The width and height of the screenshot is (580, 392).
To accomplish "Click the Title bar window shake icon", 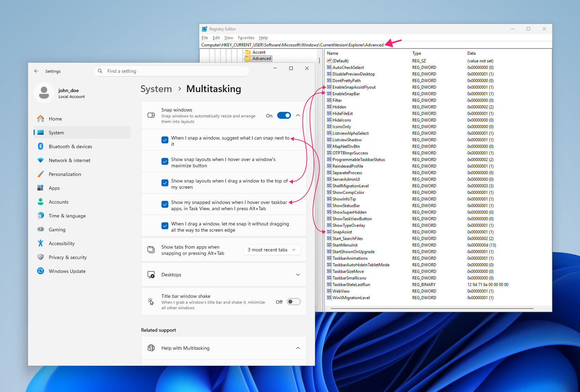I will [151, 302].
